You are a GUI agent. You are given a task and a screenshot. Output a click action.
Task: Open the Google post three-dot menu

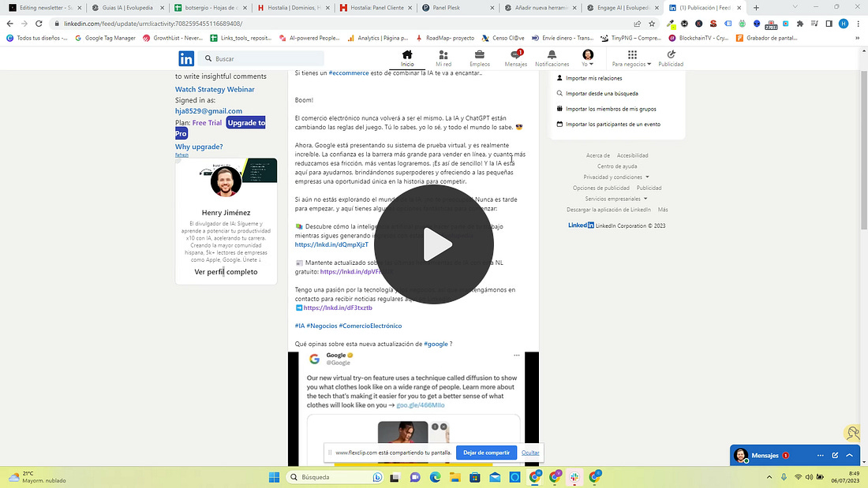[x=517, y=356]
